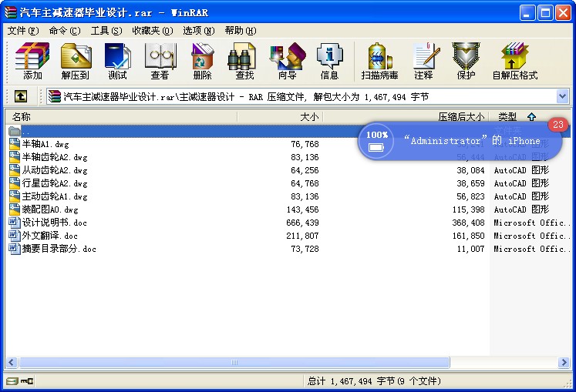Click packed size value 11,007
576x392 pixels.
click(470, 249)
